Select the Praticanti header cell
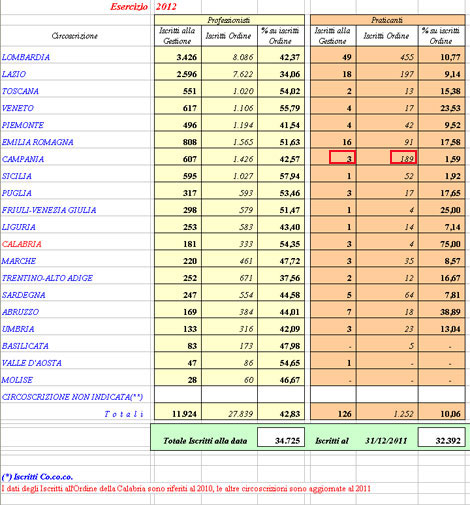This screenshot has height=505, width=470. point(388,20)
